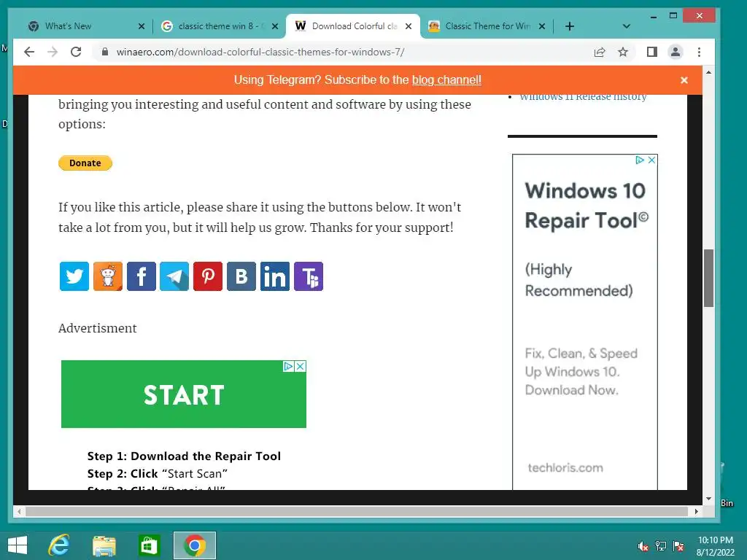Click the Donate button

pos(85,163)
